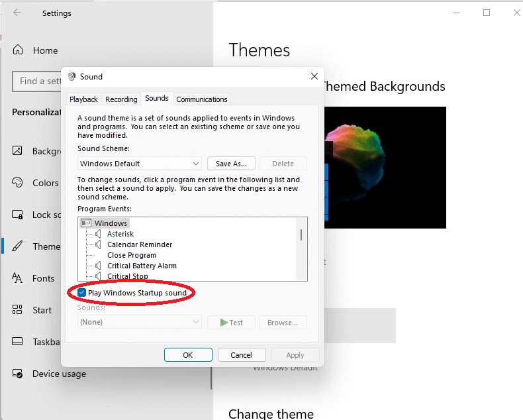Click the Home icon in Settings sidebar

[18, 50]
